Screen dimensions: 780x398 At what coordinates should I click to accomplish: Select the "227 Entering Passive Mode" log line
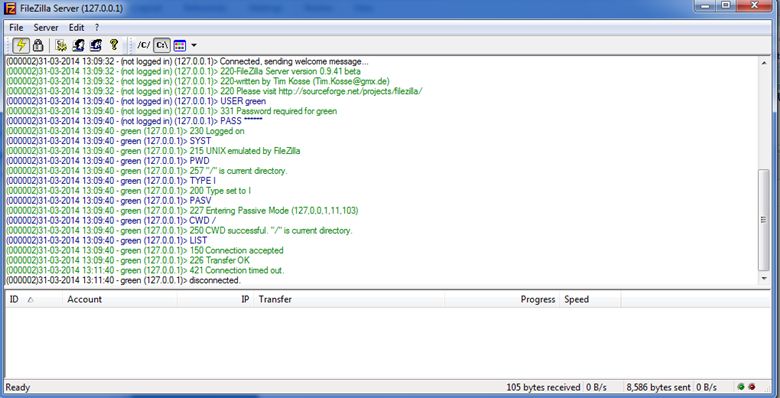tap(182, 210)
